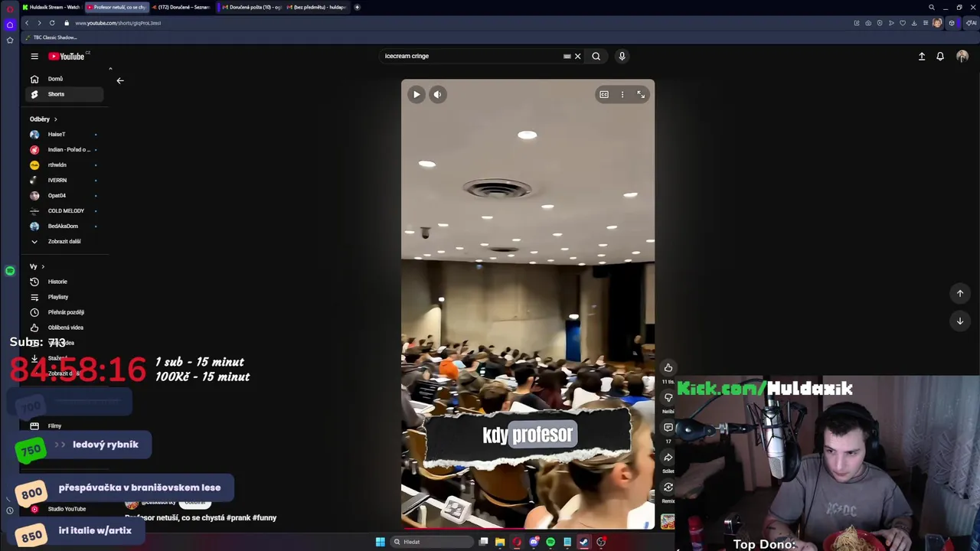Go to next Short with down arrow
The height and width of the screenshot is (551, 980).
pos(960,321)
